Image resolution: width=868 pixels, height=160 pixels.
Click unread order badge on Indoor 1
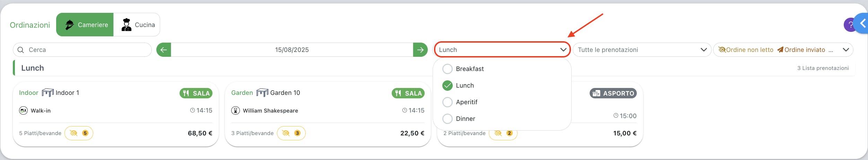coord(79,133)
